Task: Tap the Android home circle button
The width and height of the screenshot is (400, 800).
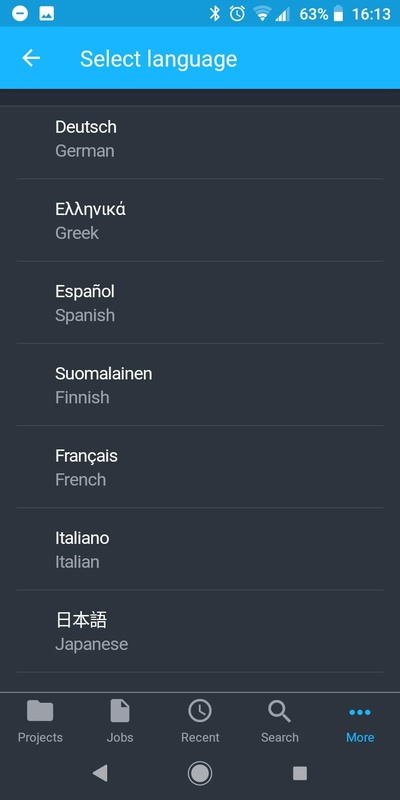Action: pyautogui.click(x=199, y=773)
